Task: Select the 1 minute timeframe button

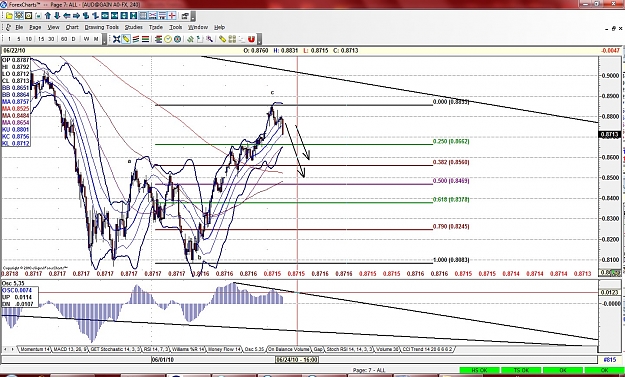Action: (9, 39)
